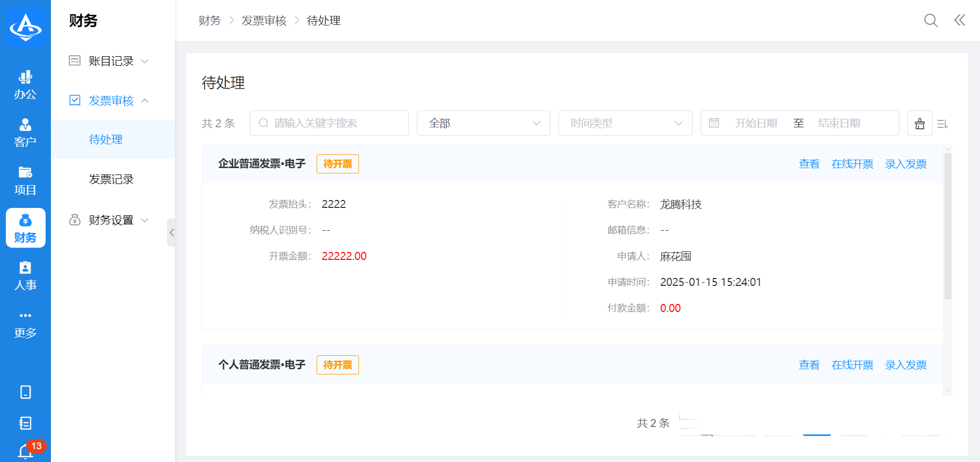Image resolution: width=980 pixels, height=462 pixels.
Task: Click the clear filters icon beside date range
Action: click(920, 123)
